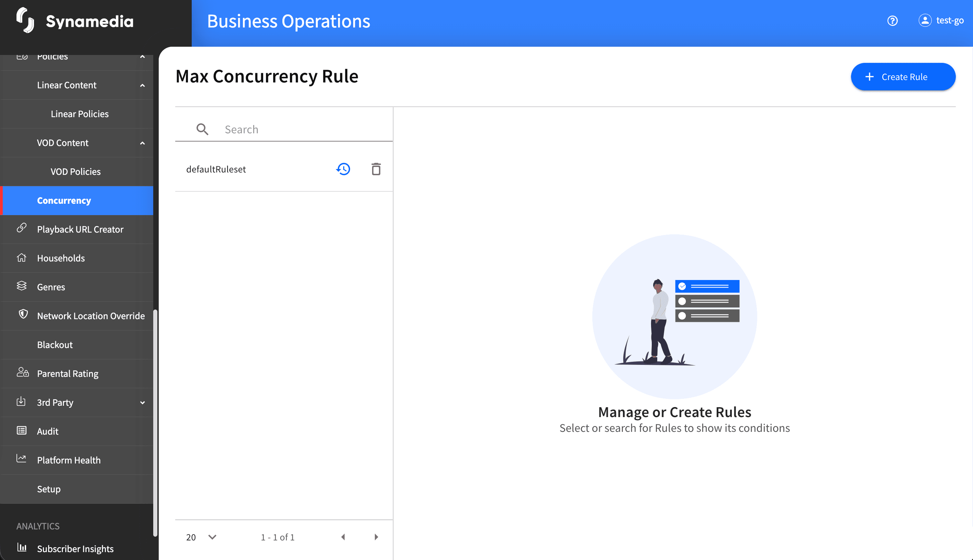Navigate to Households
Viewport: 973px width, 560px height.
click(x=77, y=258)
